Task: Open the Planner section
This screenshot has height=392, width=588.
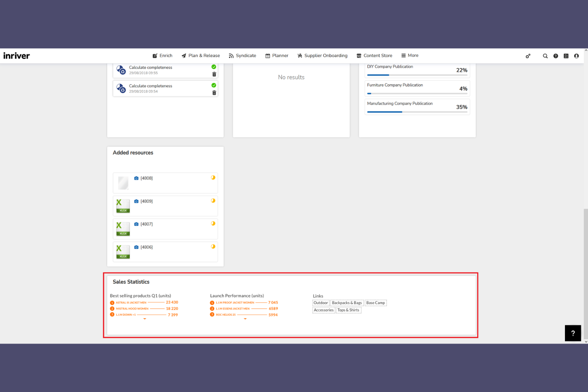Action: [x=277, y=56]
